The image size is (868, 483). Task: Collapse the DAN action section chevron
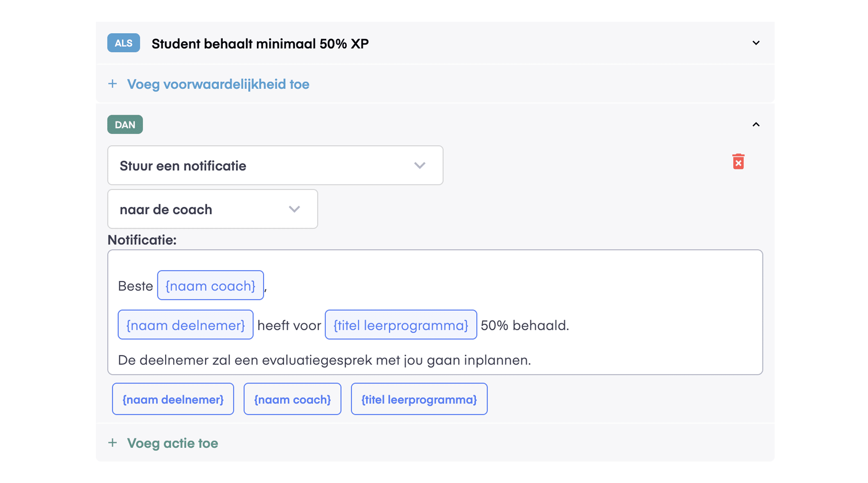click(756, 124)
